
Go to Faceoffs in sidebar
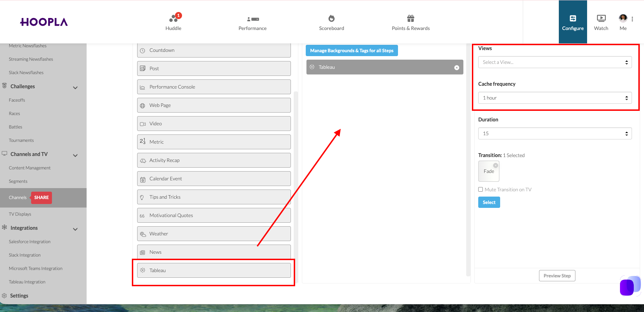point(17,100)
